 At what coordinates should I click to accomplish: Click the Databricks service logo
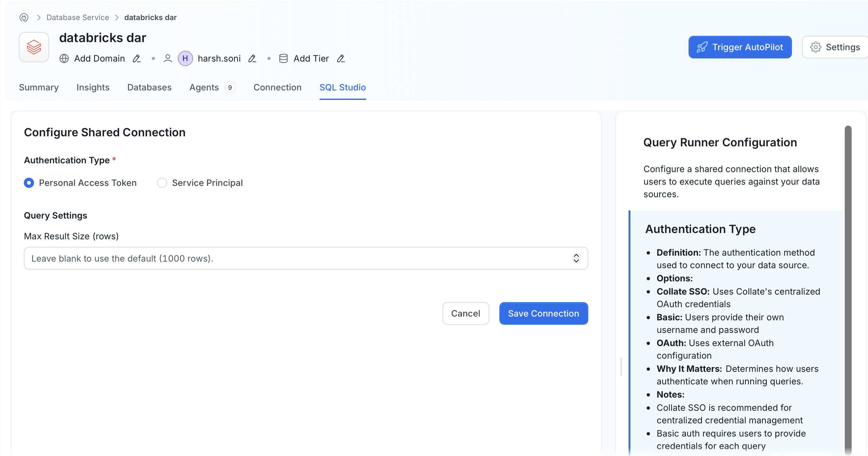coord(34,47)
